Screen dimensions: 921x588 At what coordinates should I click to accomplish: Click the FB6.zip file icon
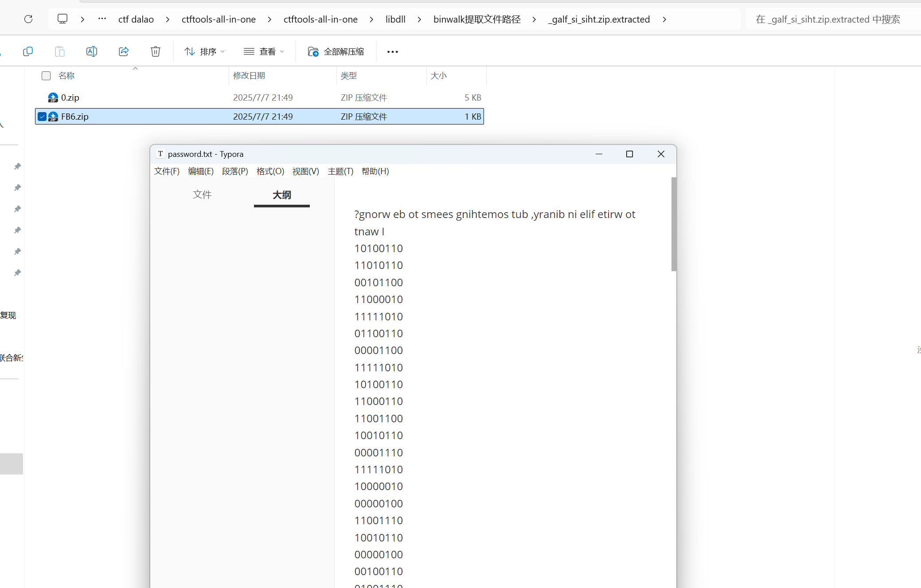point(53,117)
